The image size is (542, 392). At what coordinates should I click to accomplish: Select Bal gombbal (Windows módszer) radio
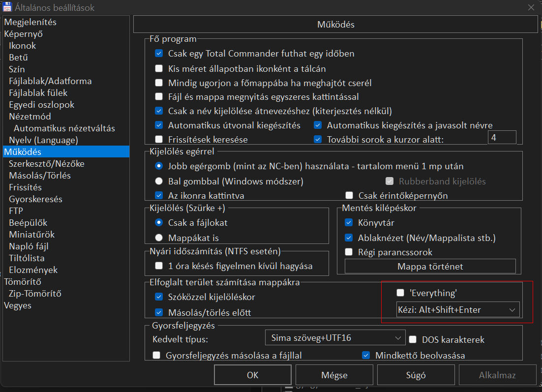[x=159, y=181]
